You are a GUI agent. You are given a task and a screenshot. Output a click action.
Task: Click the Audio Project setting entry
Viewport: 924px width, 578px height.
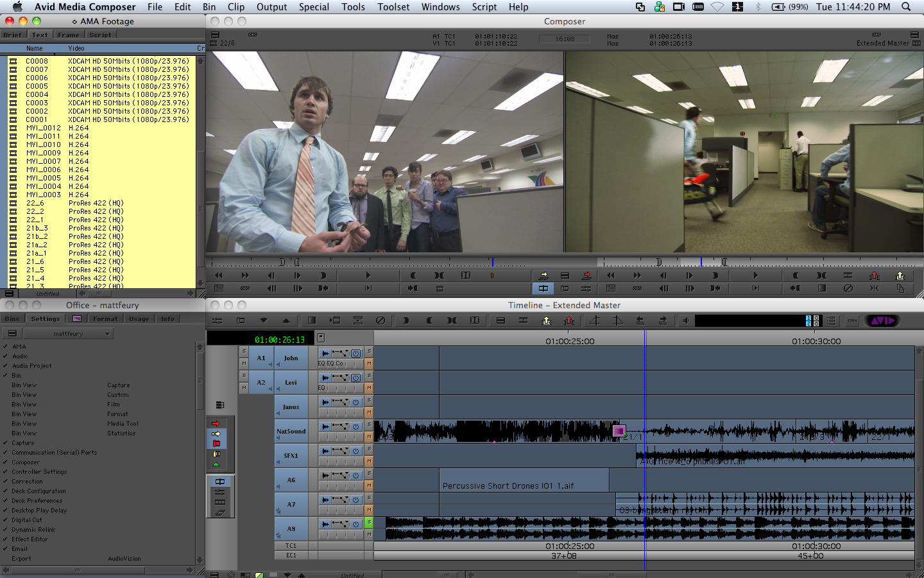click(x=31, y=366)
